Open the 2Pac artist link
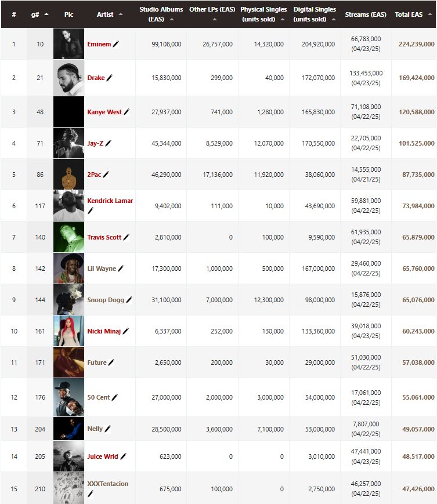Image resolution: width=437 pixels, height=504 pixels. [94, 175]
